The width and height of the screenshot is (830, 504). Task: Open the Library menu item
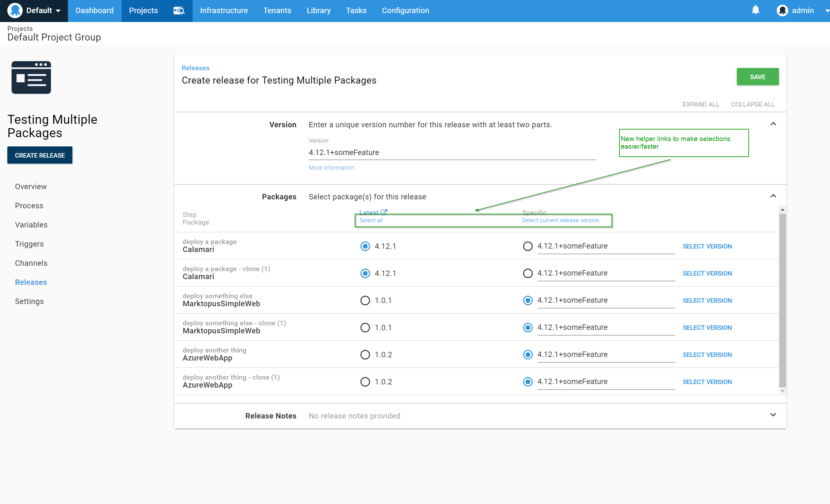pyautogui.click(x=318, y=11)
